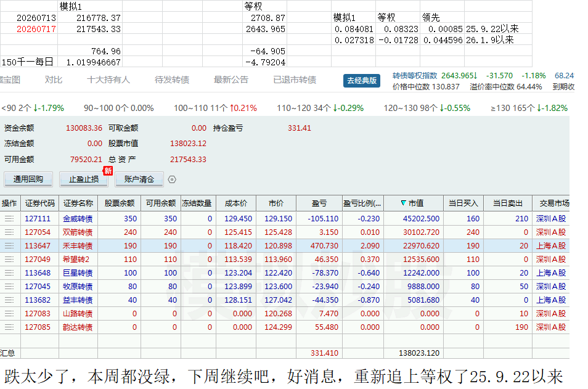
Task: Click the 韵达转债 security name
Action: (x=78, y=327)
